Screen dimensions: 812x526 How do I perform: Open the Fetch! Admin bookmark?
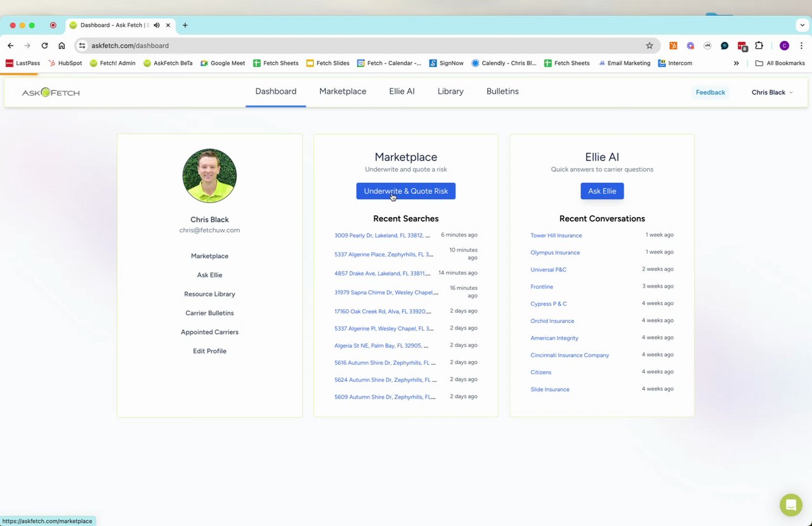113,63
